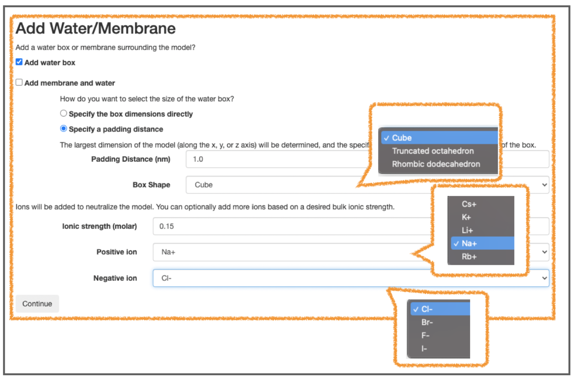Viewport: 578px width, 392px height.
Task: Click the Negative ion label
Action: coord(115,278)
